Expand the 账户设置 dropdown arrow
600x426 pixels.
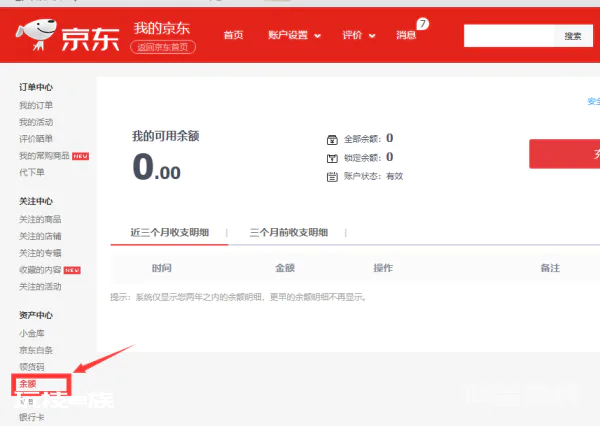tap(317, 36)
